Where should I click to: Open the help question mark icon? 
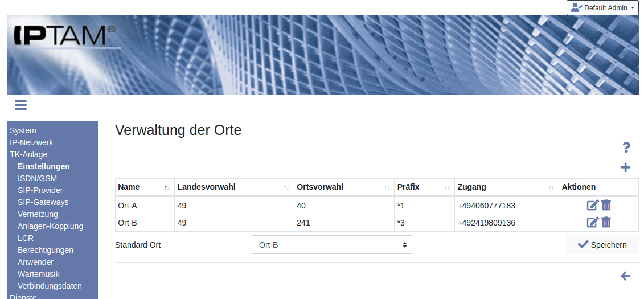[x=626, y=148]
